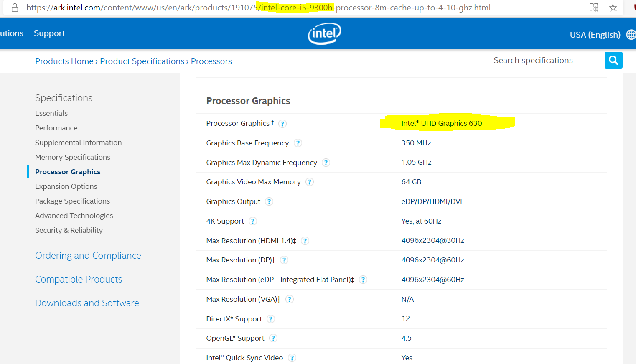Click the eDP/DP/HDMI/DVI value

[x=432, y=201]
